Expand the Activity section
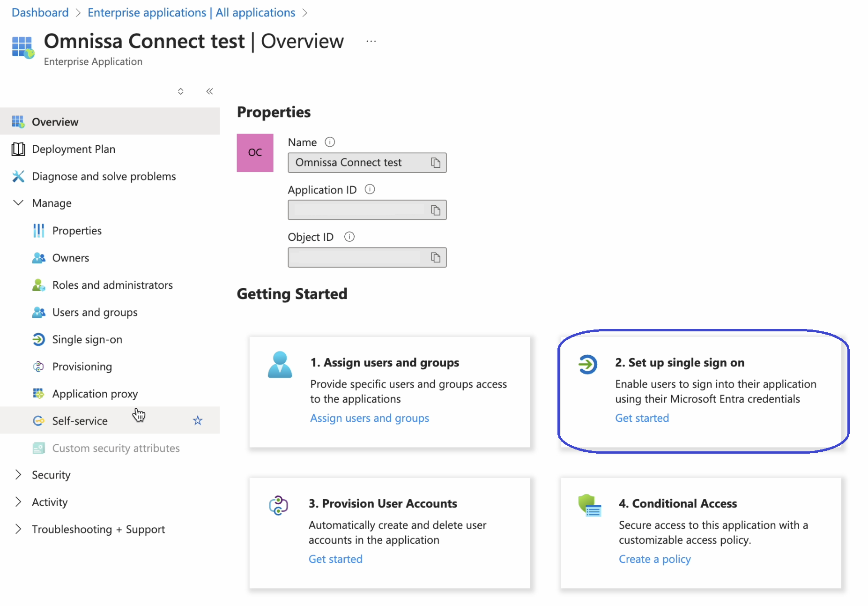Viewport: 868px width, 606px height. click(18, 502)
